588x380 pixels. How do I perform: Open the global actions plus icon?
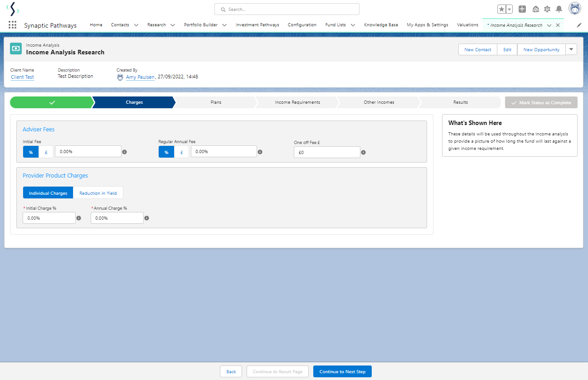click(x=522, y=9)
